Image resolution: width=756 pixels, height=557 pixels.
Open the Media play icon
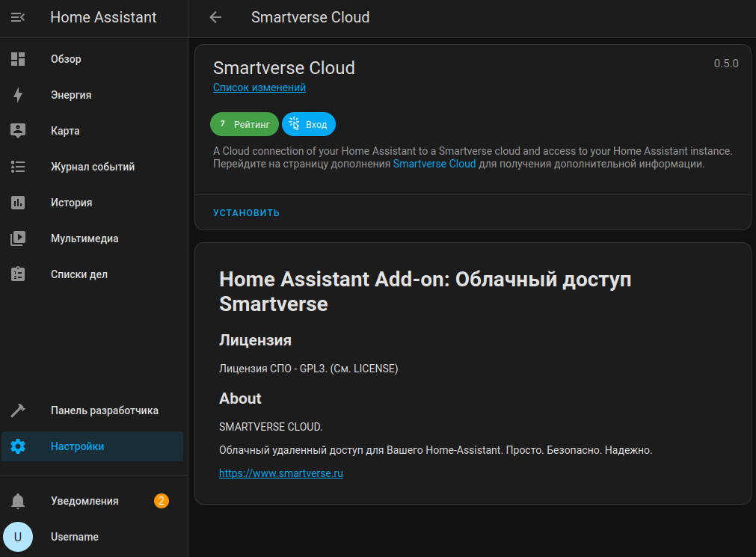tap(18, 239)
